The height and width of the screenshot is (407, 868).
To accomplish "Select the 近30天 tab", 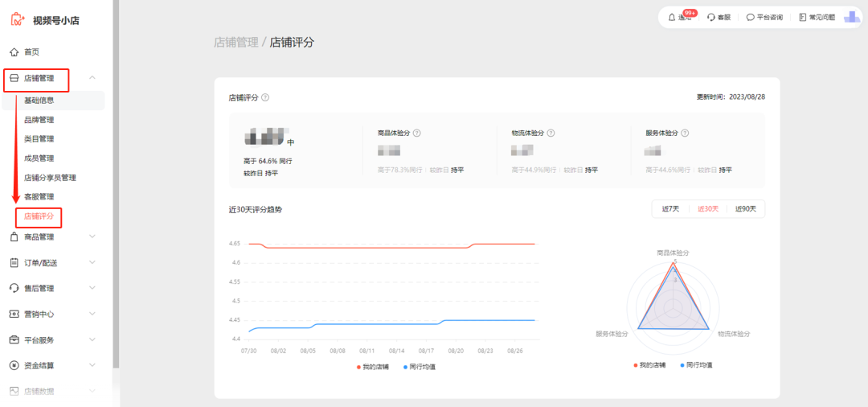I will point(708,209).
